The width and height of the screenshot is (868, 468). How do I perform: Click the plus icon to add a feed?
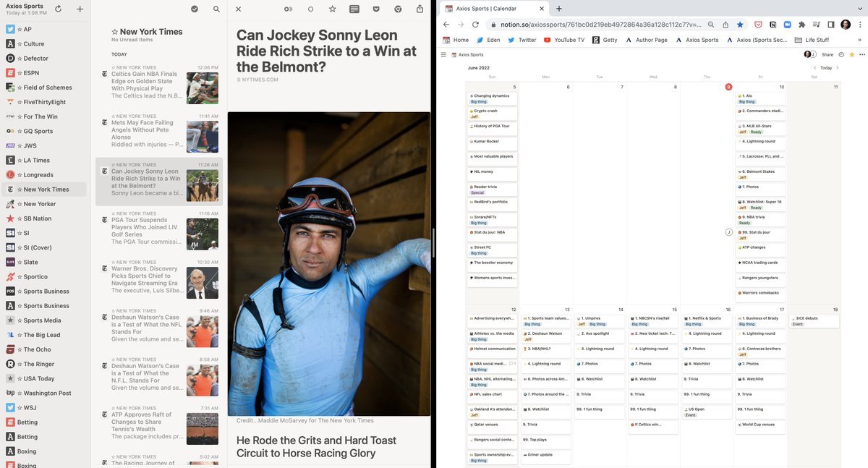click(80, 9)
